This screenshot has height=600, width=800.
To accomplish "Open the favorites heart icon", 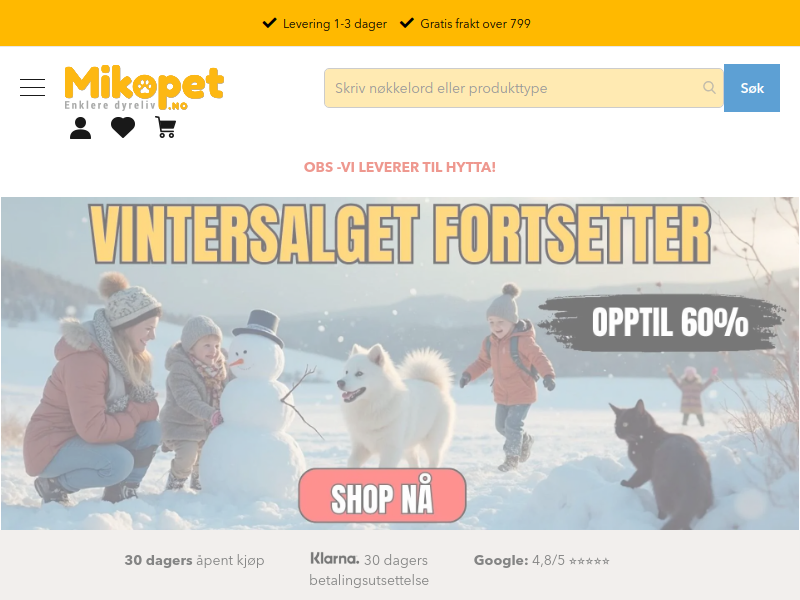I will tap(123, 128).
